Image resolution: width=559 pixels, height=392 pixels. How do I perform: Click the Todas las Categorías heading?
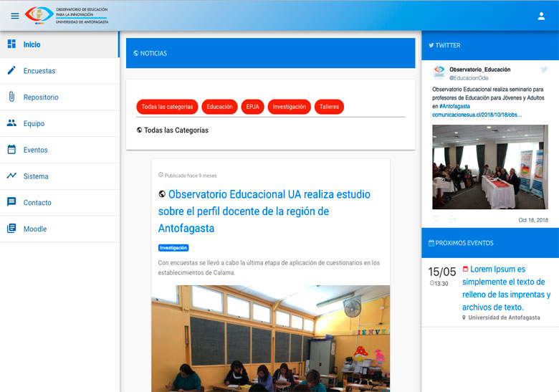click(x=176, y=130)
